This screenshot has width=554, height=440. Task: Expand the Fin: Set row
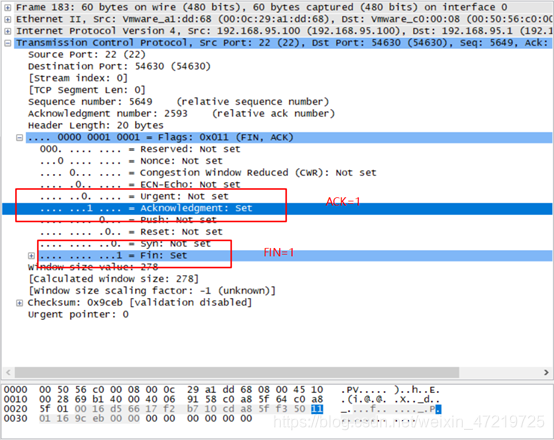tap(31, 256)
